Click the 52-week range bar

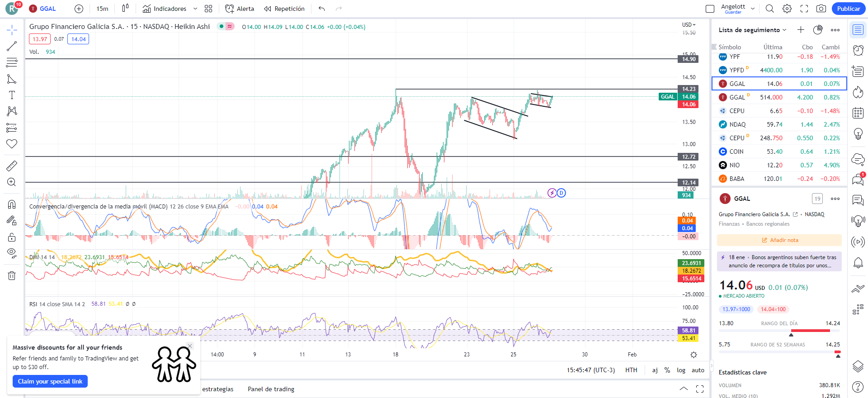(779, 352)
